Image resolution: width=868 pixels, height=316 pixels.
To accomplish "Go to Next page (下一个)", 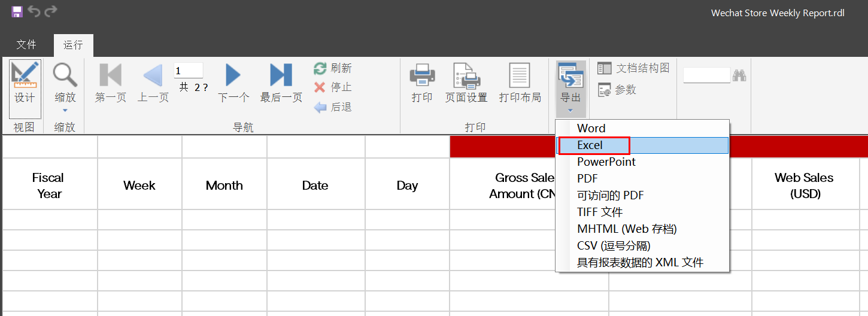I will [x=233, y=83].
